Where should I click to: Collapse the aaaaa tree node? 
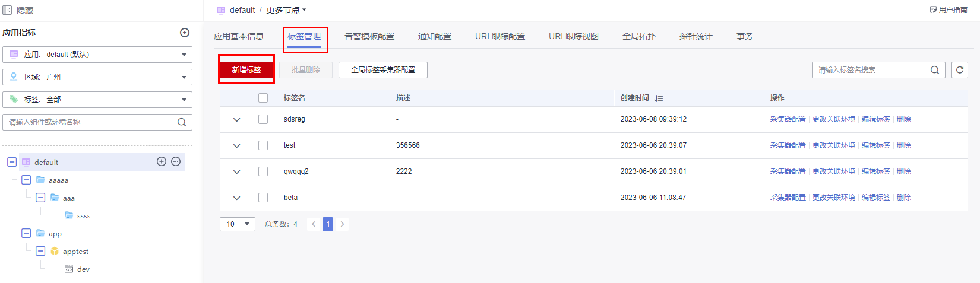(x=26, y=180)
